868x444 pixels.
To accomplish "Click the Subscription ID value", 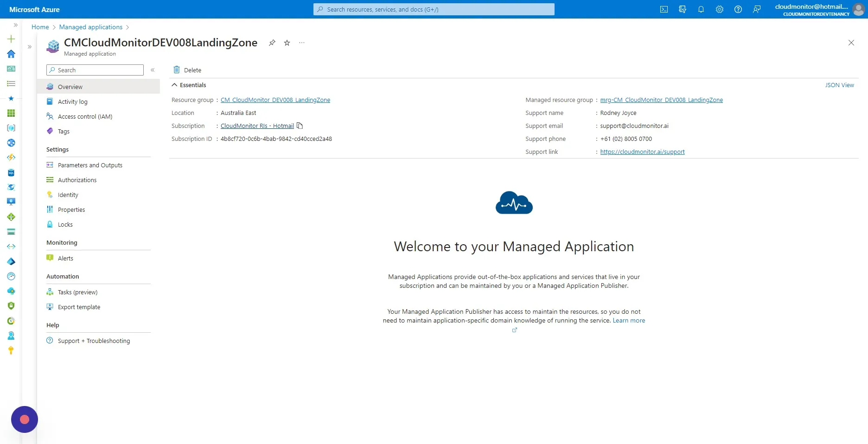I will 276,139.
